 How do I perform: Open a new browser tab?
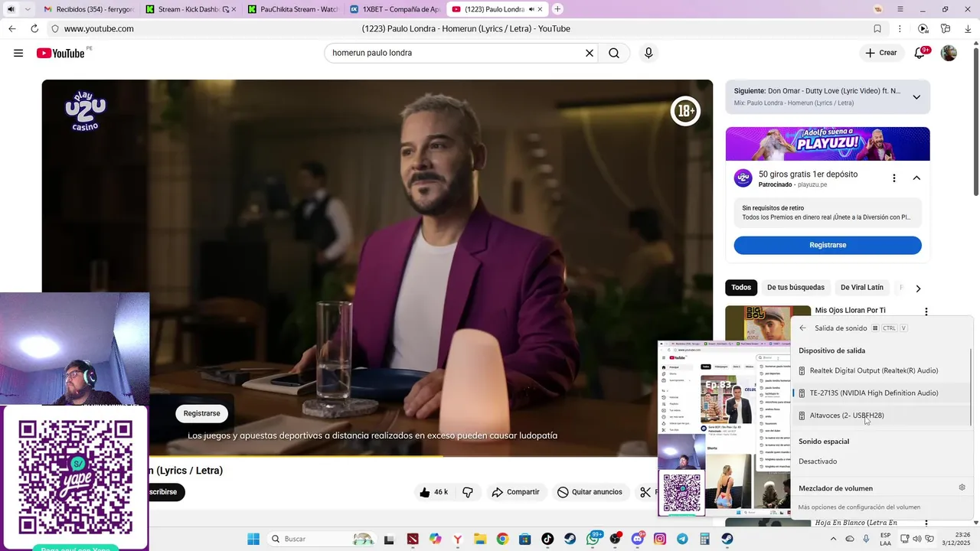[557, 9]
